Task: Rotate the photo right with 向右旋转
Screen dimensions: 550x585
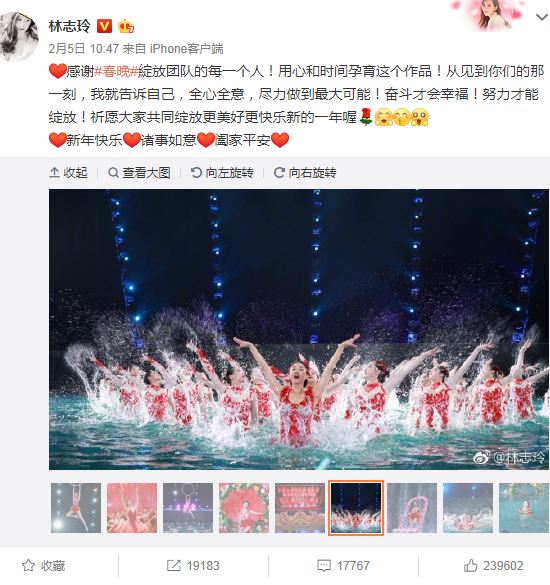Action: [305, 173]
